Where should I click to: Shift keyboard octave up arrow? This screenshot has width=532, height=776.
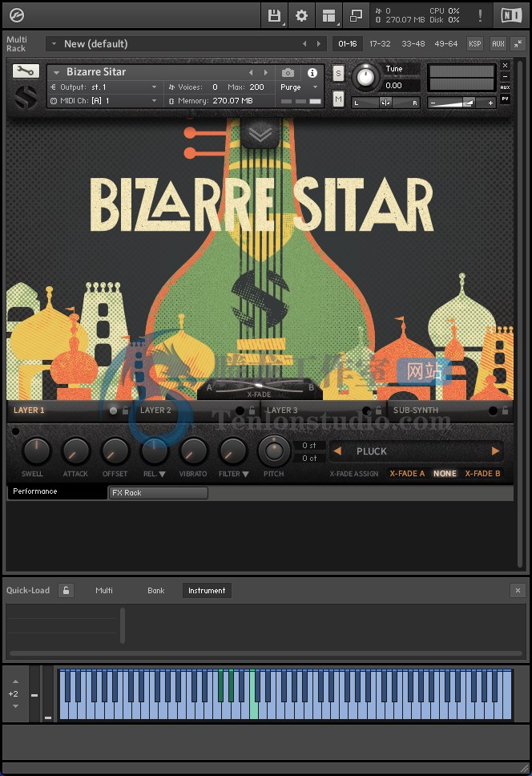point(15,681)
